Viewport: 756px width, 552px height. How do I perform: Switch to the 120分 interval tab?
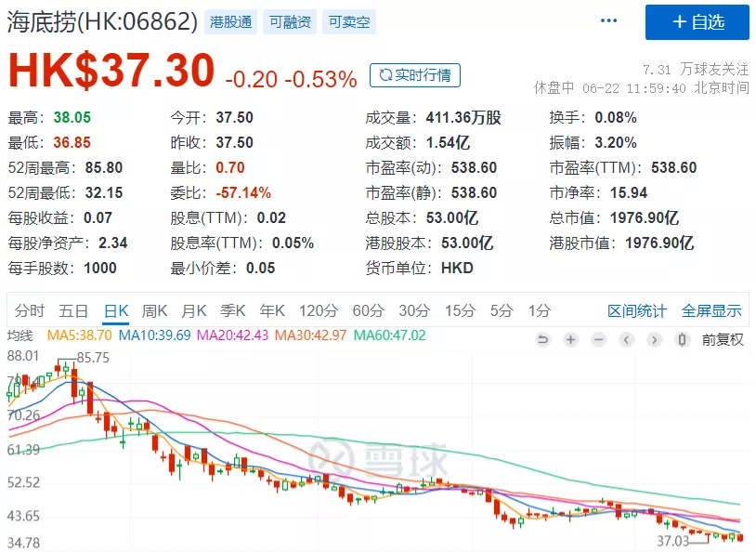(x=319, y=310)
